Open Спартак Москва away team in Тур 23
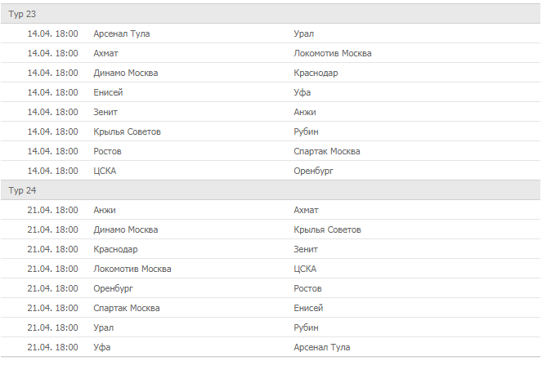This screenshot has height=392, width=542. [327, 151]
